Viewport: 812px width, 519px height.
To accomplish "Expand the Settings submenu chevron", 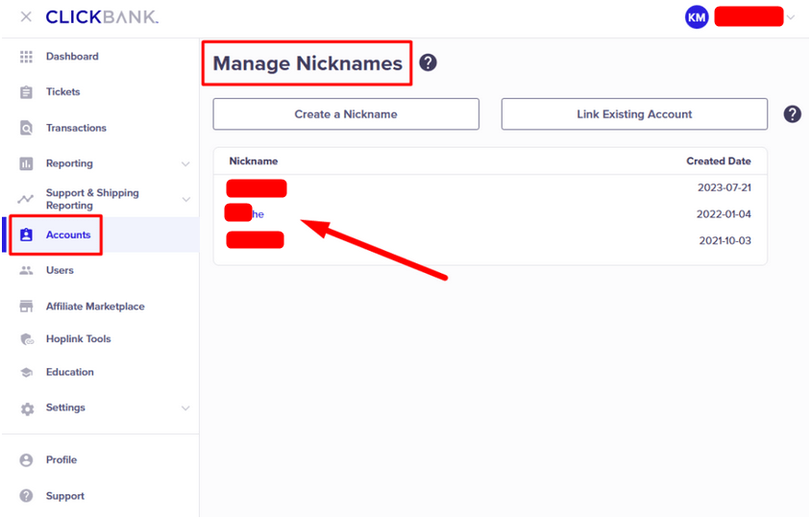I will tap(185, 408).
